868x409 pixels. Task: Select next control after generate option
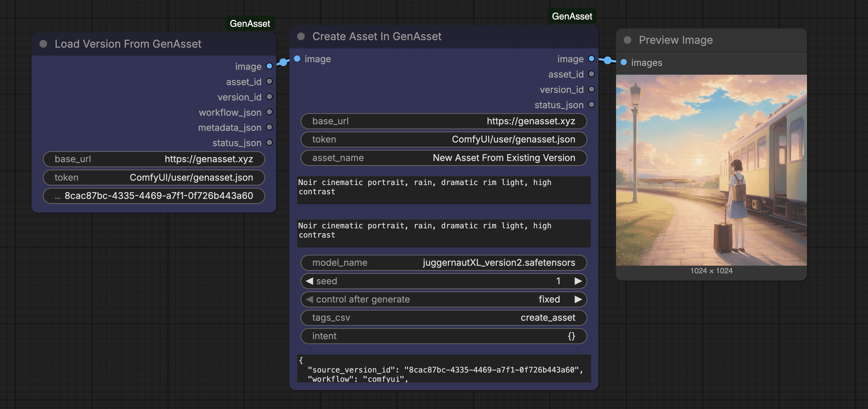point(578,300)
